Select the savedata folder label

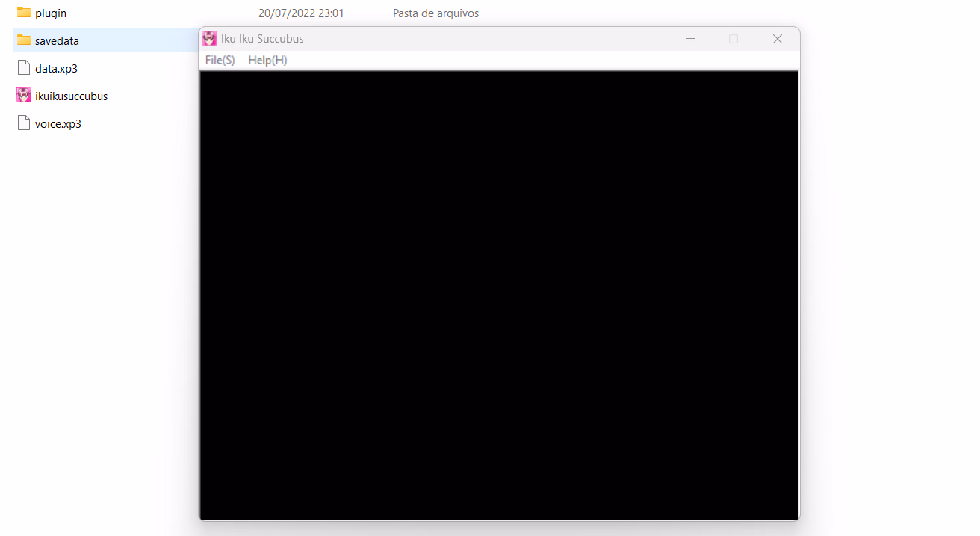click(57, 41)
